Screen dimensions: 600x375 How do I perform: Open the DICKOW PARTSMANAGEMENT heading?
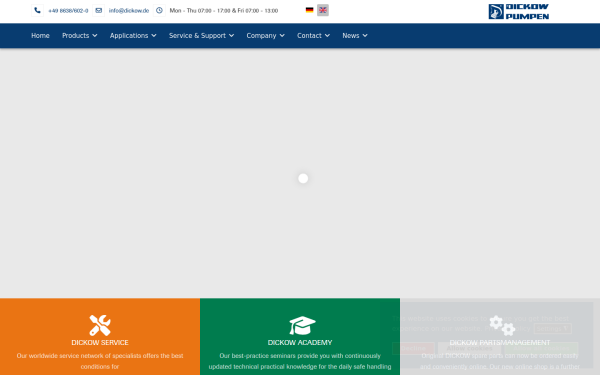click(500, 342)
